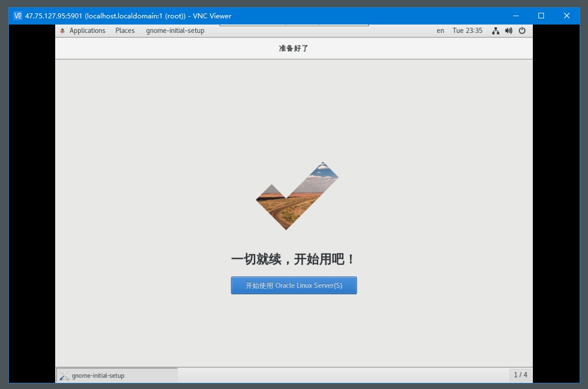Open the gnome-initial-setup app menu
Screen dimensions: 588x389
[175, 31]
